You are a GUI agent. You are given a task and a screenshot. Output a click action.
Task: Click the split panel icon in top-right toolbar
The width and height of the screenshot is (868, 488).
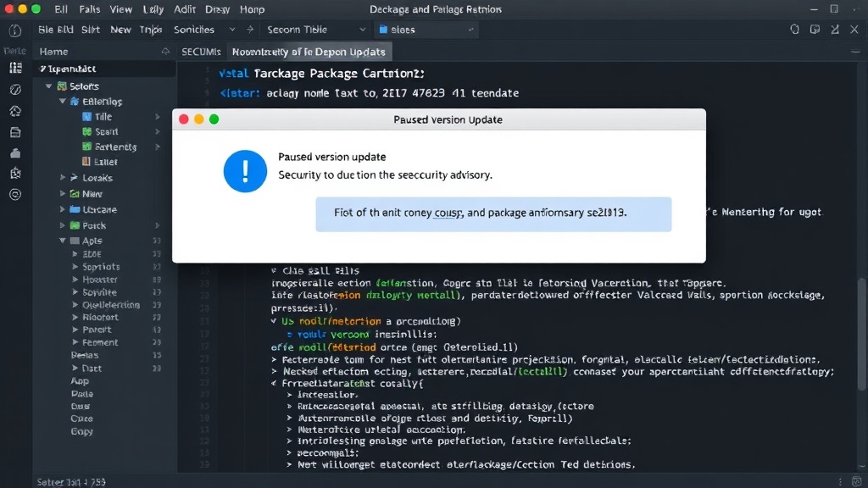pos(815,30)
